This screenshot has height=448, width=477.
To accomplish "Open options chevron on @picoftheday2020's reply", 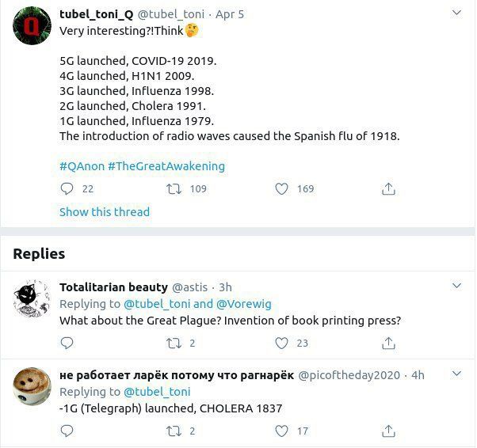I will 457,374.
